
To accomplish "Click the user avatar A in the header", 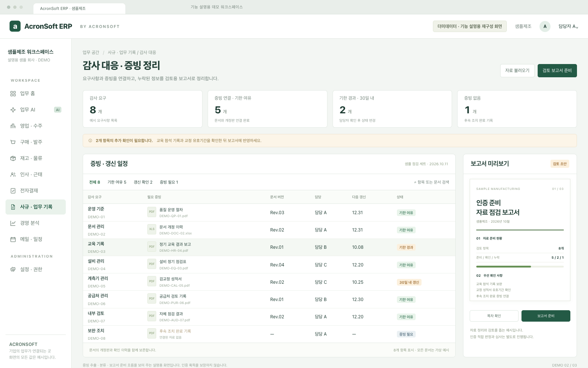I will tap(545, 26).
